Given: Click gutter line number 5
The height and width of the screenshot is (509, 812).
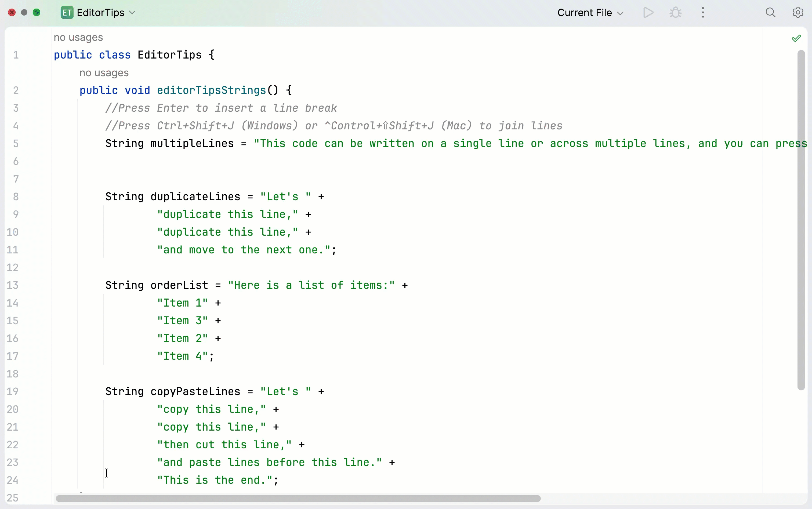Looking at the screenshot, I should (16, 144).
